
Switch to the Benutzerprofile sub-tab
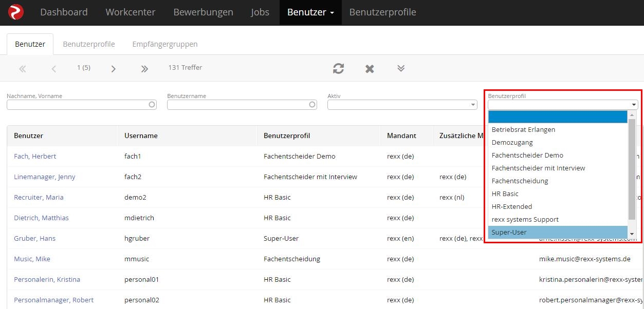coord(89,44)
